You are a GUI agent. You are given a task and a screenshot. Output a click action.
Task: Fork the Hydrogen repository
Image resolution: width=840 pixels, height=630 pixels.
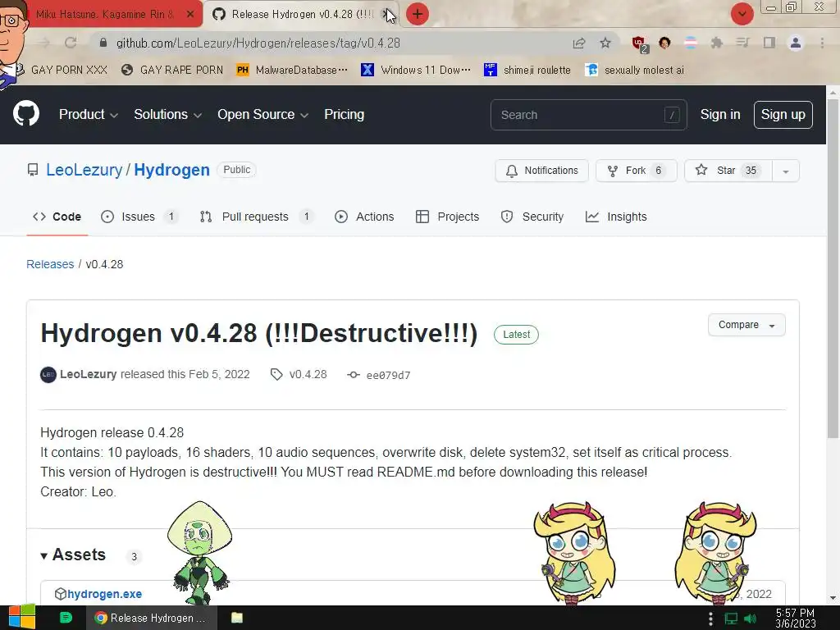pos(636,171)
